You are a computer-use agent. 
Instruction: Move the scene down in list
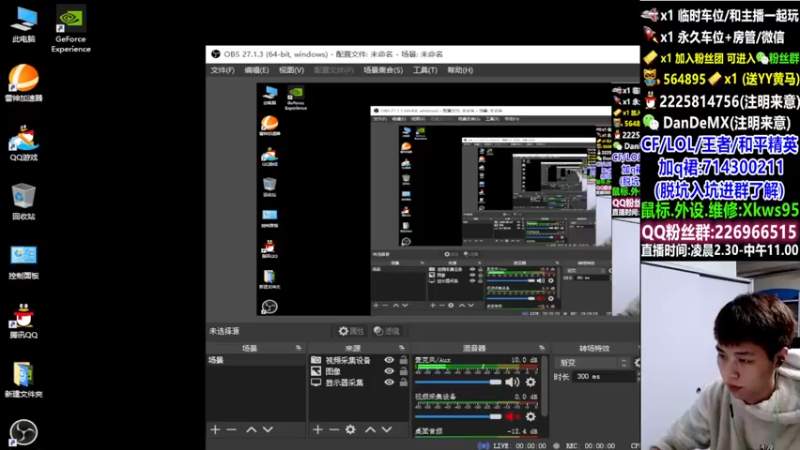coord(268,430)
